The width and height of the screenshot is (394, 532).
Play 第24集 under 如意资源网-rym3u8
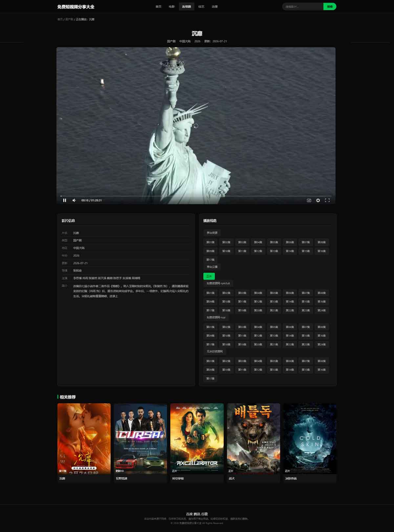pos(322,310)
